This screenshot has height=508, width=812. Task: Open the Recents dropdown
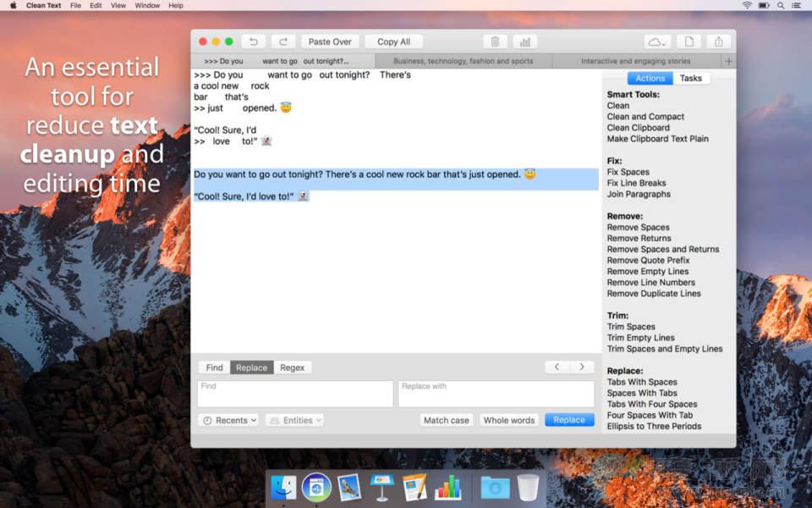[228, 420]
